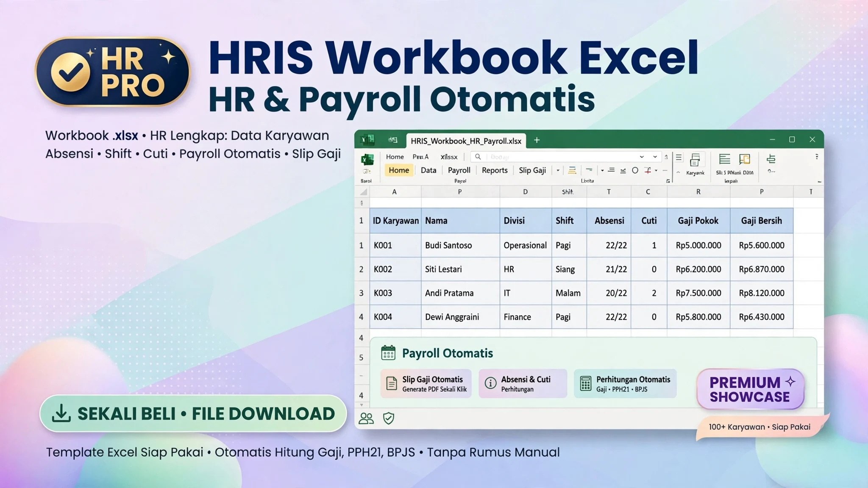868x488 pixels.
Task: Open a new workbook tab with plus icon
Action: click(x=537, y=140)
